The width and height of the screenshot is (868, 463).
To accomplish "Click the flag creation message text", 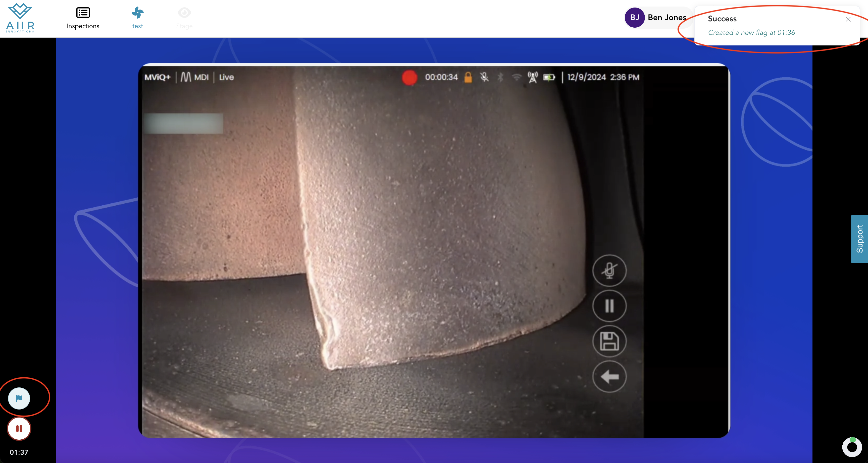I will 751,33.
